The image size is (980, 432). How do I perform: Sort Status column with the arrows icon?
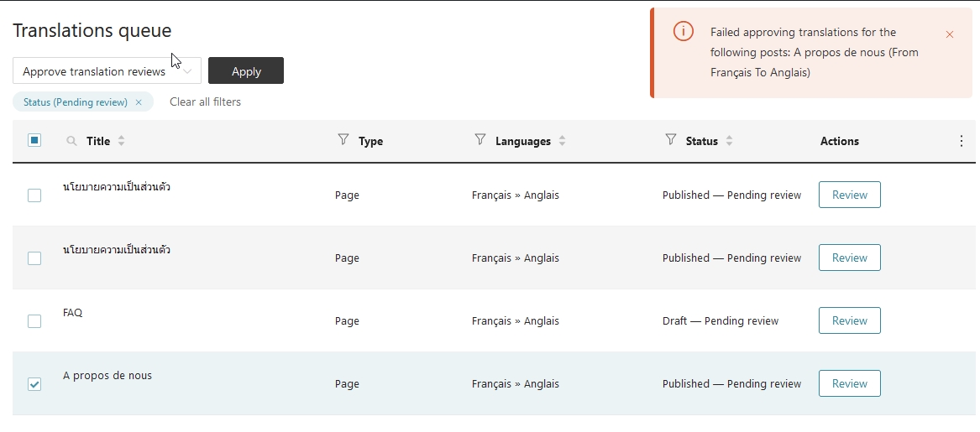click(x=729, y=141)
